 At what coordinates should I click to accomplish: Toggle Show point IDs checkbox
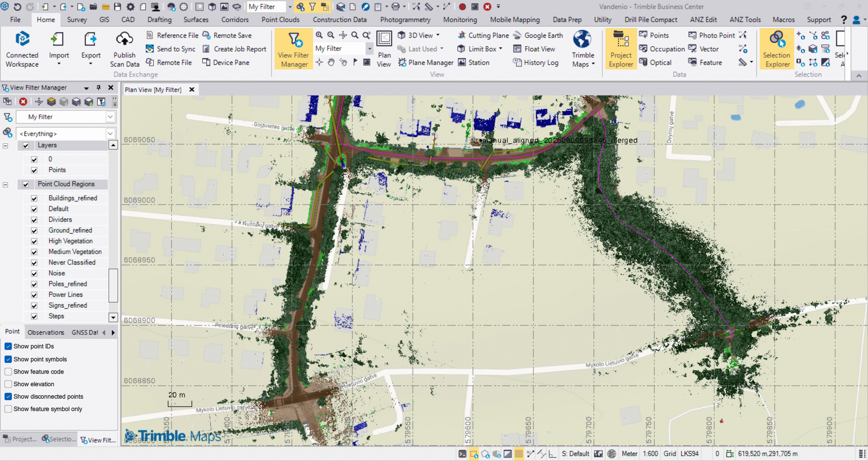click(8, 346)
